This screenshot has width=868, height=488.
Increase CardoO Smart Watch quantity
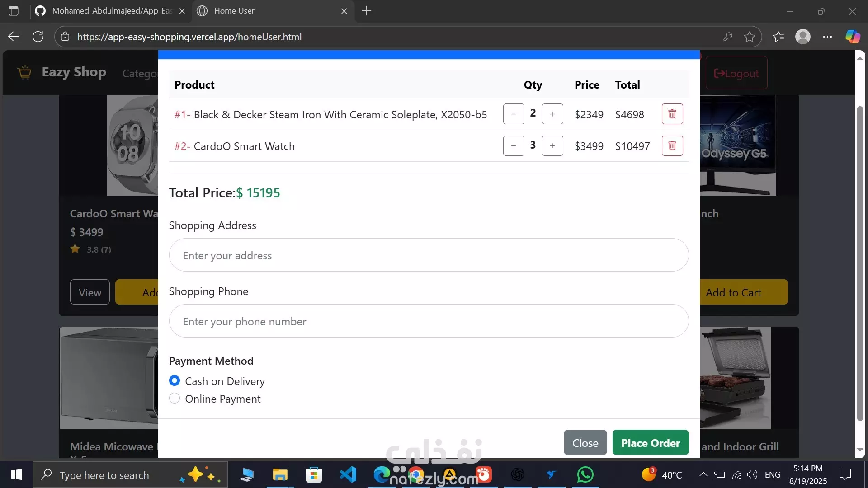point(552,145)
